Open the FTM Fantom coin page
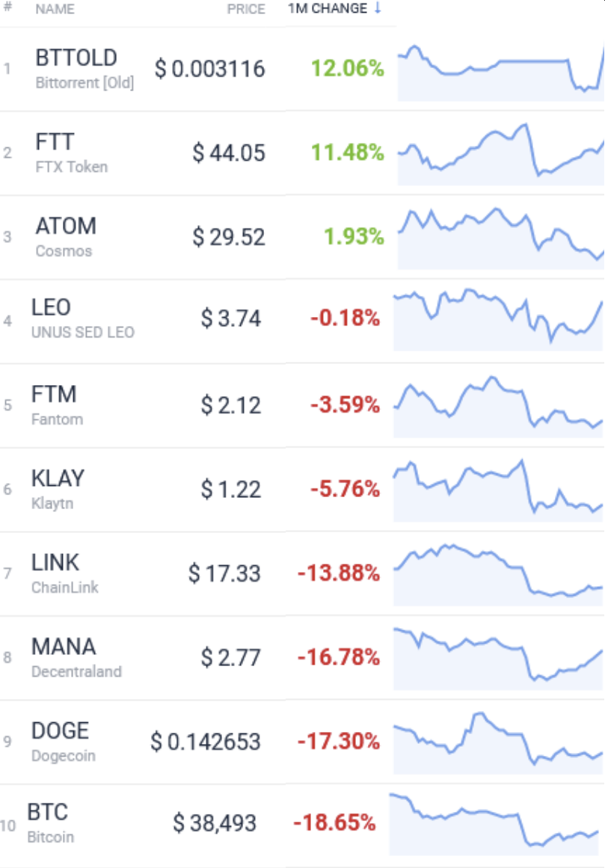The image size is (605, 868). [57, 405]
